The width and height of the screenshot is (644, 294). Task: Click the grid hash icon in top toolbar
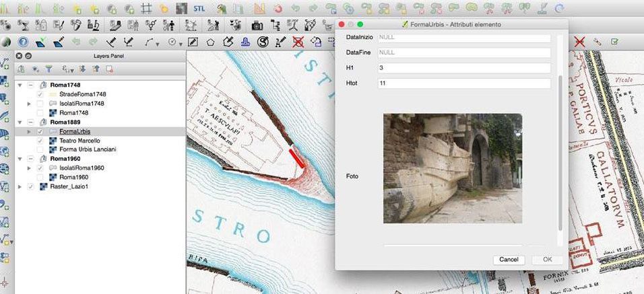pos(147,9)
